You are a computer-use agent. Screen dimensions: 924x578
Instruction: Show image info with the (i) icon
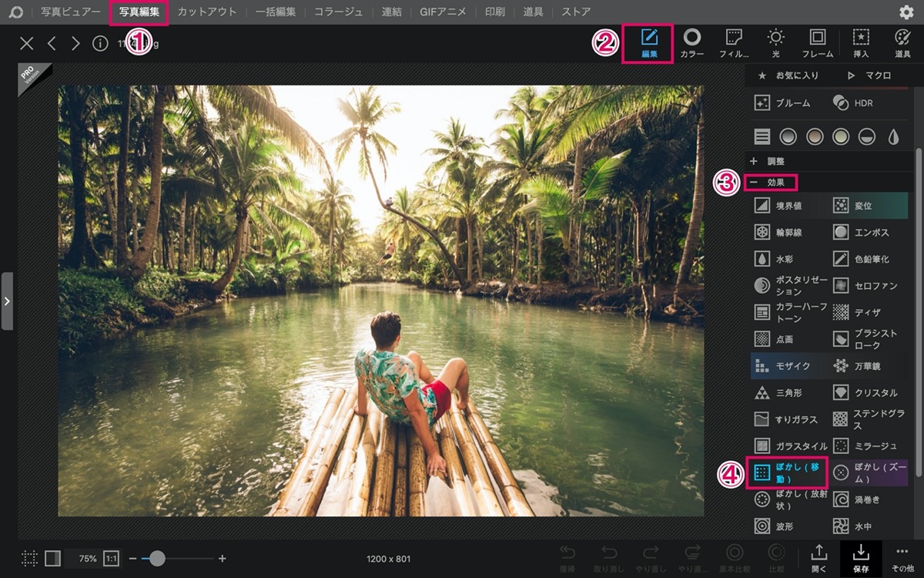tap(100, 43)
